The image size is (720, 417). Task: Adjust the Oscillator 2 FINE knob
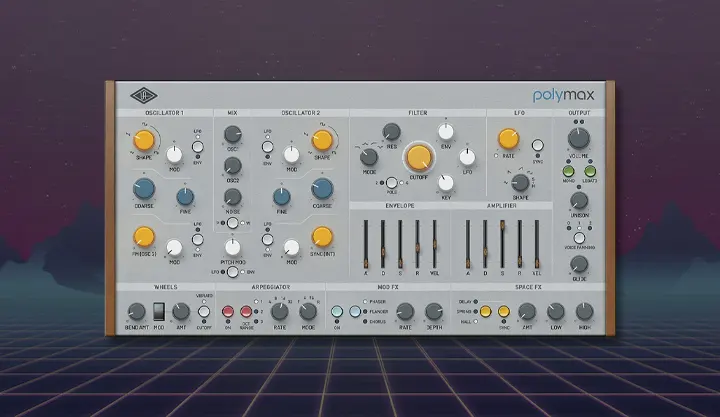(281, 197)
